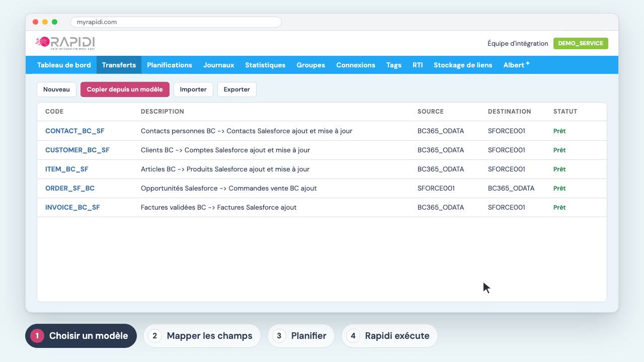Click the yellow minimize window dot
The height and width of the screenshot is (362, 644).
coord(45,22)
